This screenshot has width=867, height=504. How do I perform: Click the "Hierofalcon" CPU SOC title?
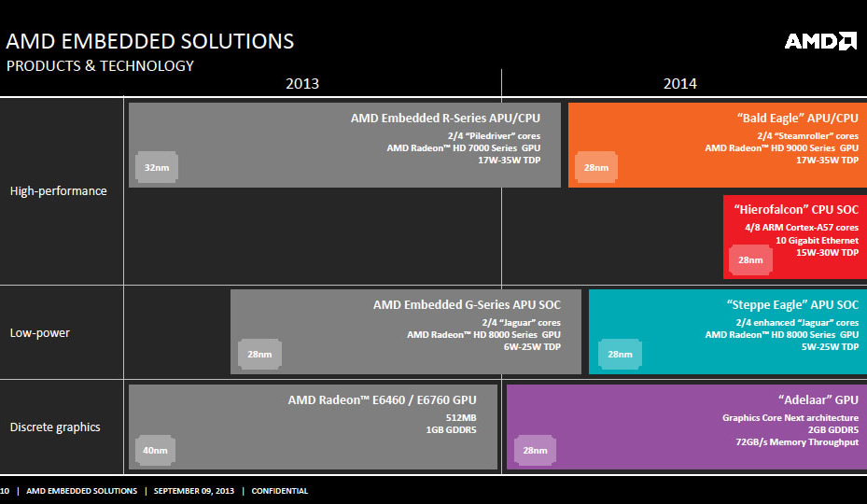coord(796,210)
